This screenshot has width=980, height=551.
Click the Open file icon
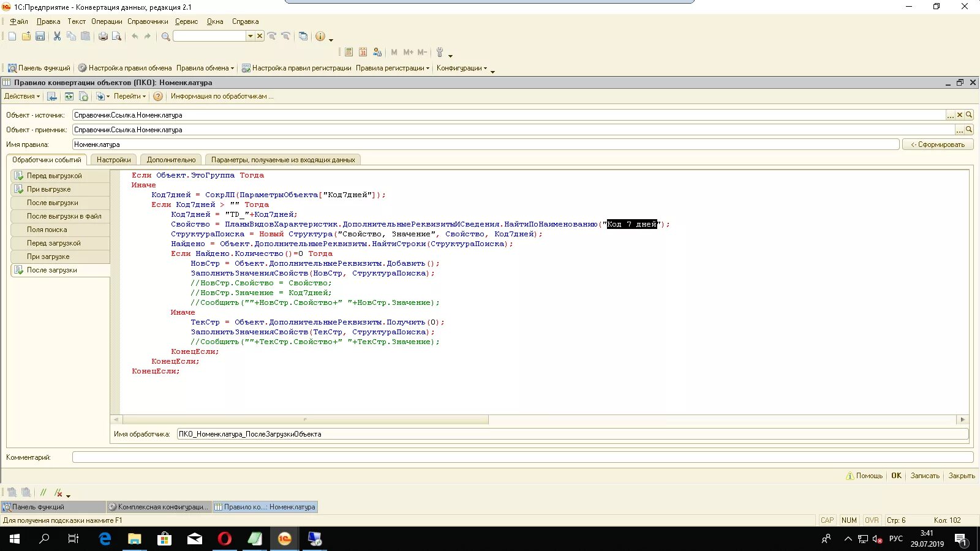pos(26,37)
